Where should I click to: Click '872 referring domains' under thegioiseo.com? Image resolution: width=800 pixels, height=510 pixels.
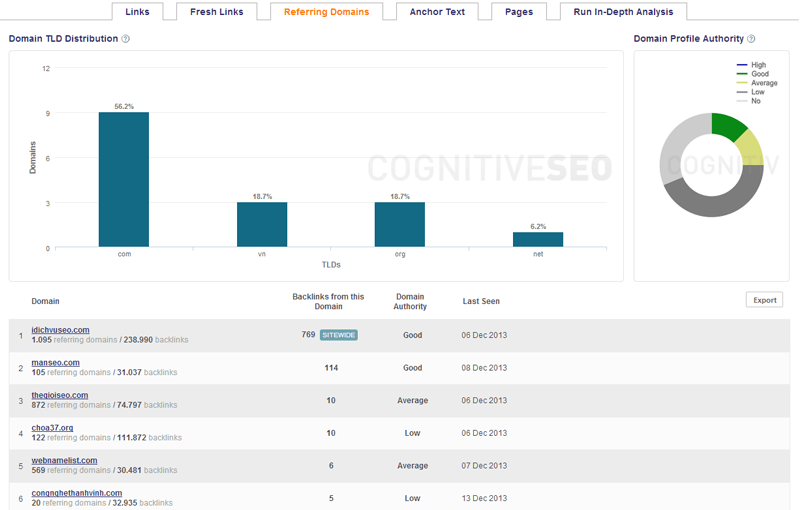click(71, 405)
